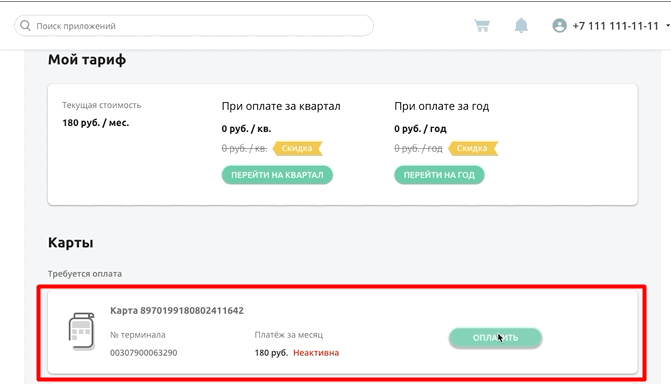Viewport: 671px width, 384px height.
Task: Open notifications bell icon
Action: coord(521,26)
